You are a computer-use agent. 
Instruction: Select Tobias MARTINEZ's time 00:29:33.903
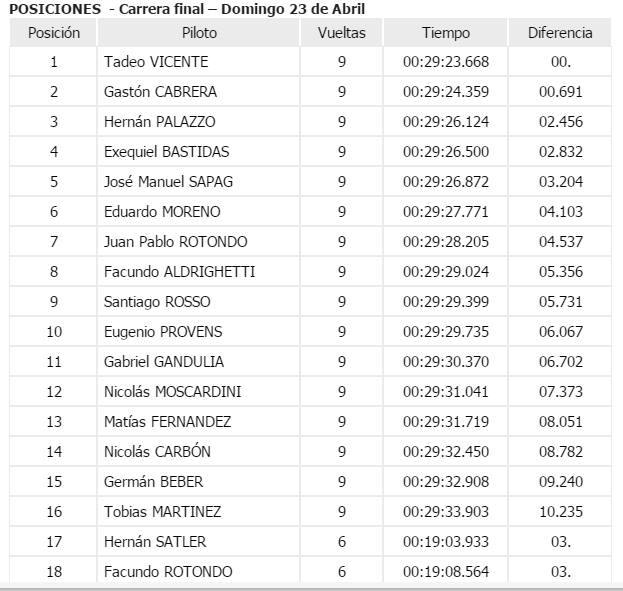[x=446, y=512]
